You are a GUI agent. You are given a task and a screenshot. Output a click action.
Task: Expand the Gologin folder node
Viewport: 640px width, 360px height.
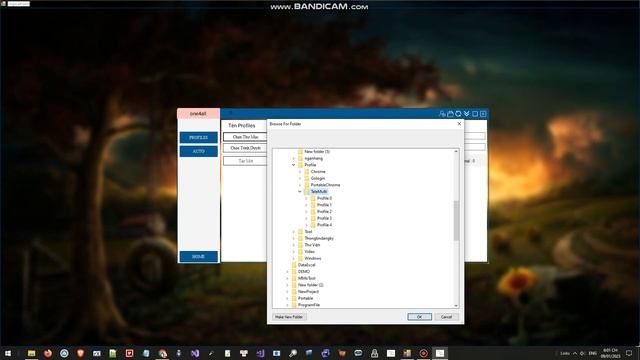pyautogui.click(x=300, y=178)
